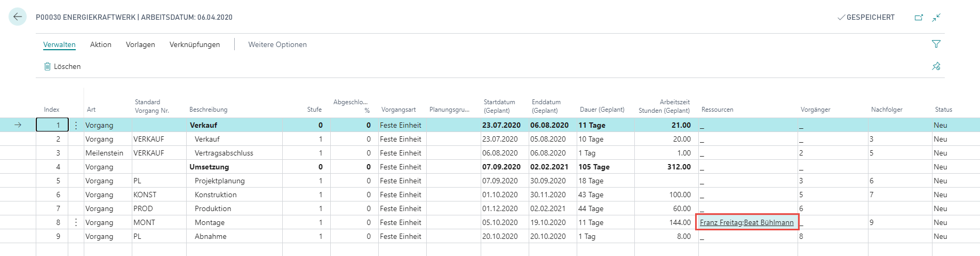980x256 pixels.
Task: Collapse the page view icon
Action: click(x=936, y=18)
